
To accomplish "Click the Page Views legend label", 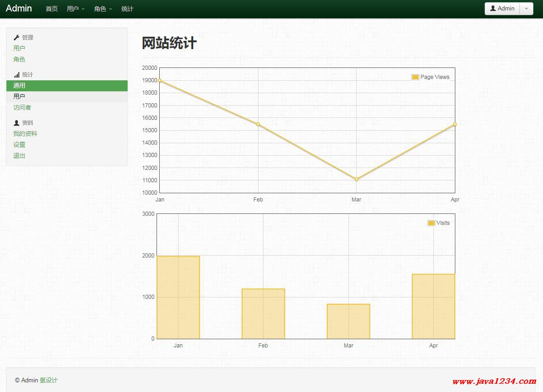I will point(435,77).
